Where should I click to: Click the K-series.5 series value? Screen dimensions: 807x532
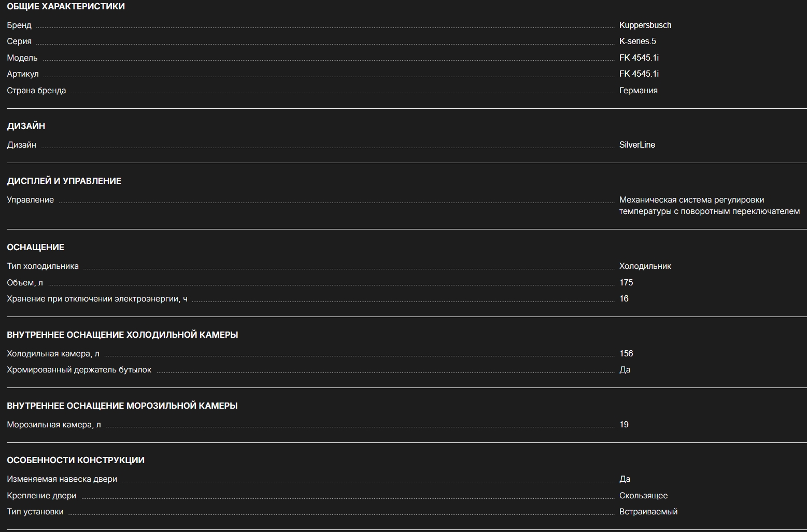[x=637, y=41]
